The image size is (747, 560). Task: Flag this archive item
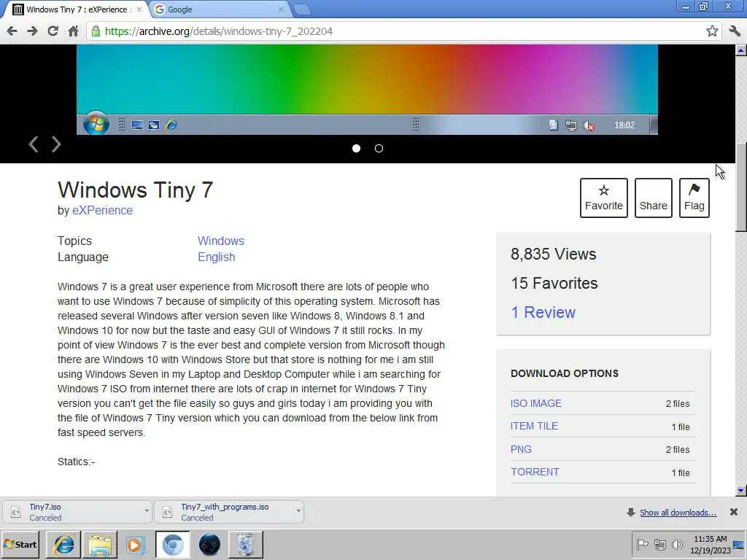(694, 198)
